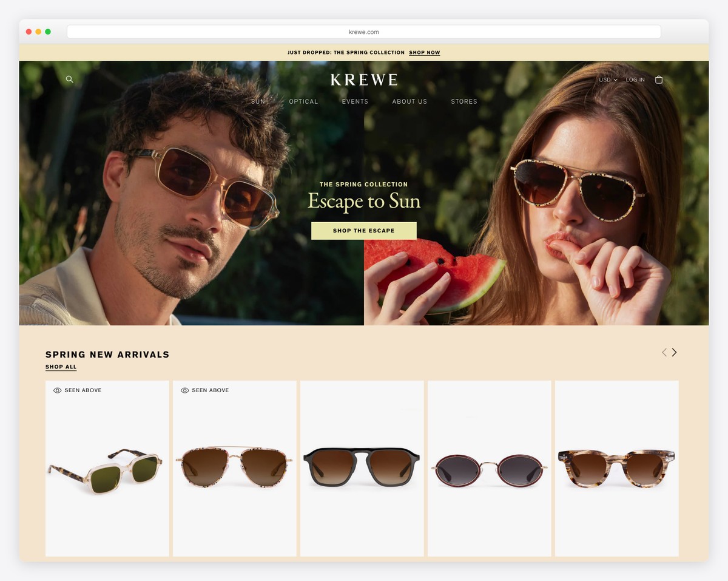Expand the SUN navigation menu
Image resolution: width=728 pixels, height=581 pixels.
click(x=258, y=101)
